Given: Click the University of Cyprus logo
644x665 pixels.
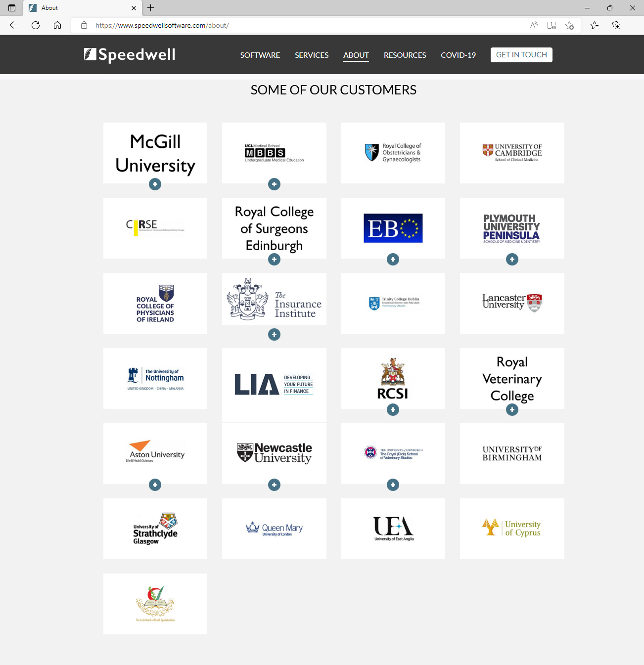Looking at the screenshot, I should [x=512, y=529].
